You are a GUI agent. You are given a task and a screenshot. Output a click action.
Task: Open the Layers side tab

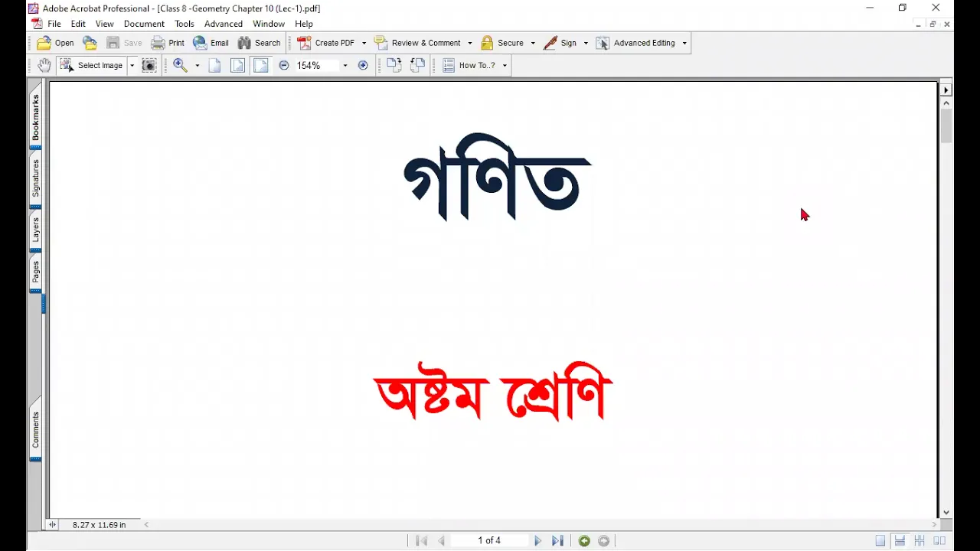[x=35, y=233]
